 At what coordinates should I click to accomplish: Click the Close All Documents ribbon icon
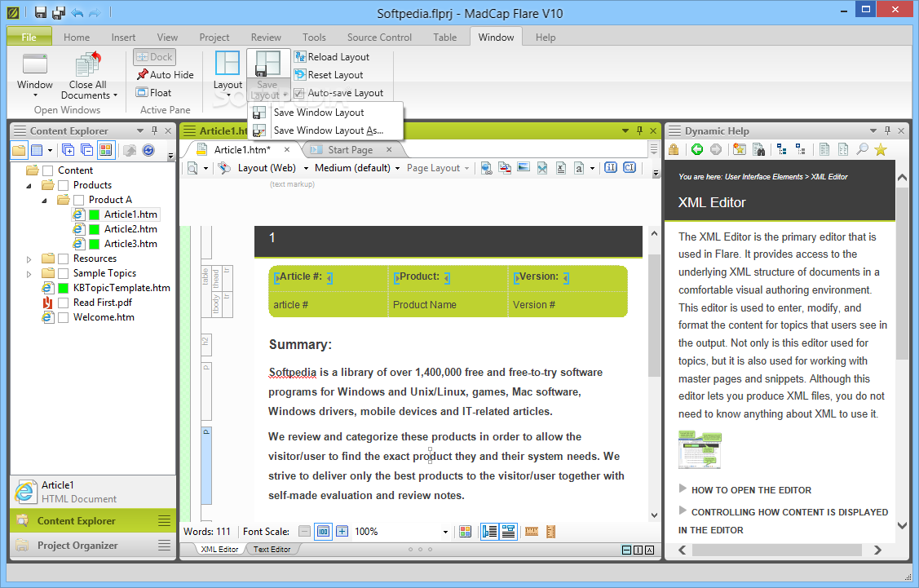coord(89,64)
